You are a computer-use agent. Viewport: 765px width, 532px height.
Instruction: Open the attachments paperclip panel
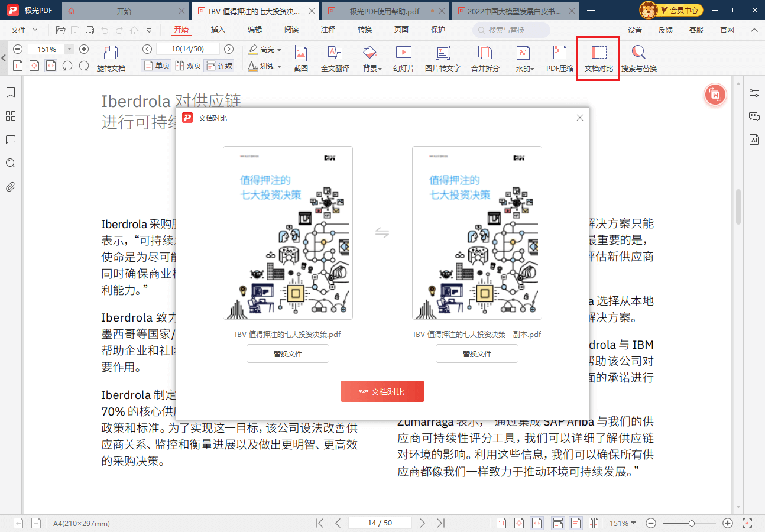pyautogui.click(x=10, y=187)
